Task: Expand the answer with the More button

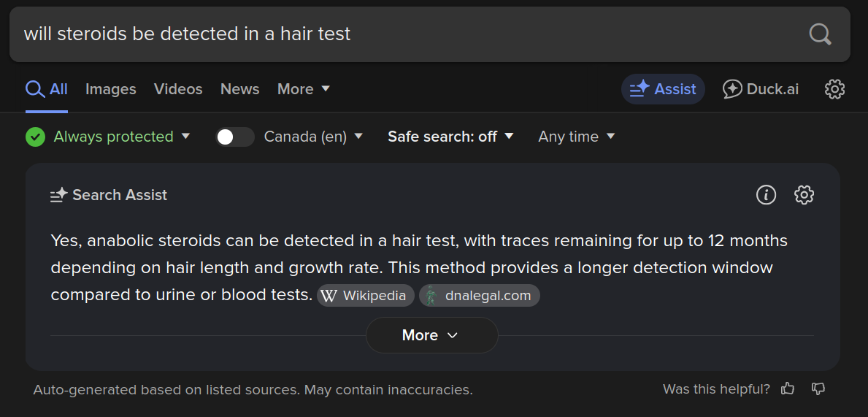Action: (431, 335)
